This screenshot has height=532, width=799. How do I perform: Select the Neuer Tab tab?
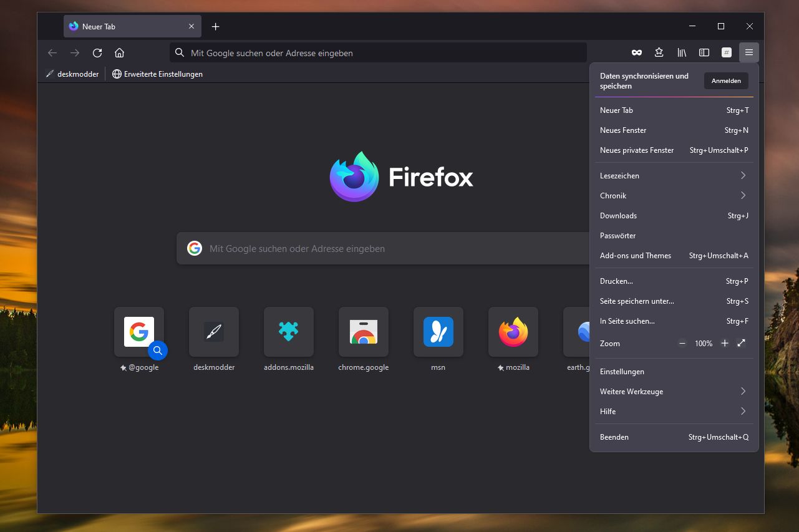pyautogui.click(x=132, y=27)
